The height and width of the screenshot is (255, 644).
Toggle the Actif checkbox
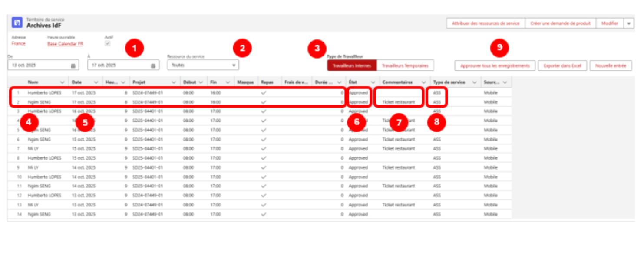[107, 43]
